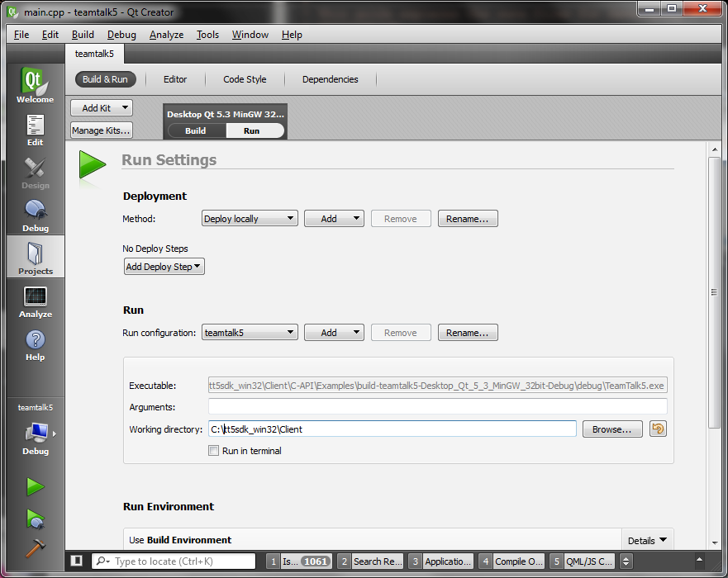Open Debug mode in sidebar

(35, 215)
